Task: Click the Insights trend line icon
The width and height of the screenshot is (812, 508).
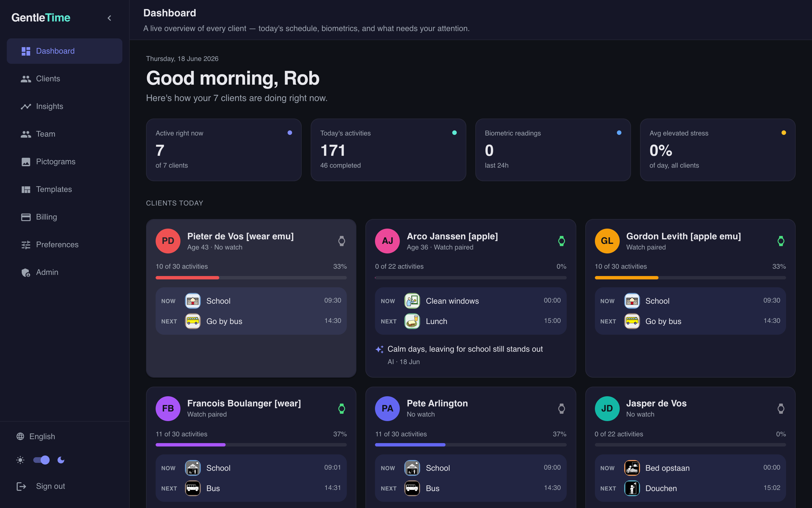Action: tap(26, 106)
